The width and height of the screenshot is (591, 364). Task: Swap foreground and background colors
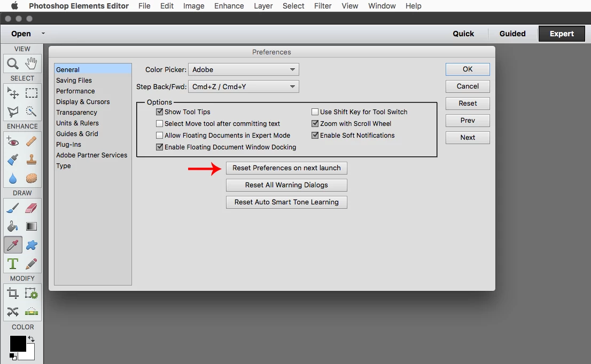32,339
